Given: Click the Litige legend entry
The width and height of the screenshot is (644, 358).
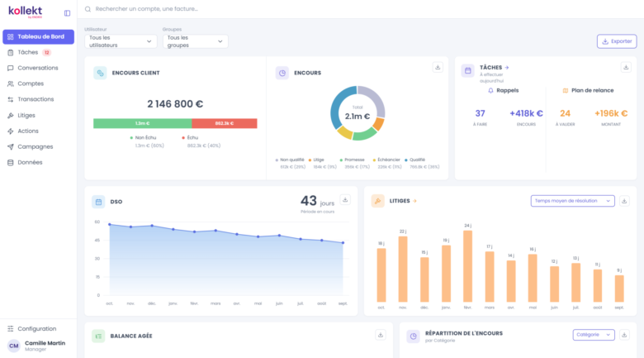Looking at the screenshot, I should (323, 163).
